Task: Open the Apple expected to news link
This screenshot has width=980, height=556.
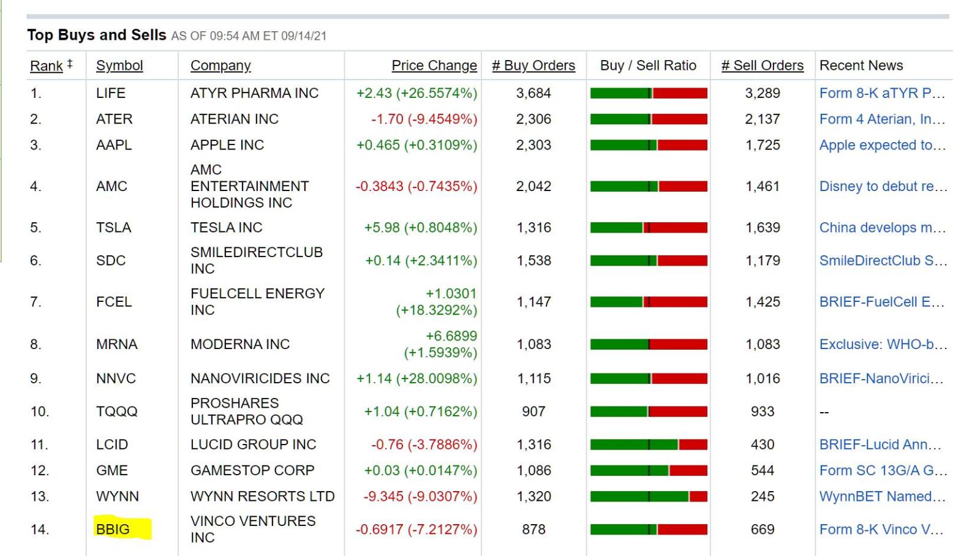Action: [883, 145]
